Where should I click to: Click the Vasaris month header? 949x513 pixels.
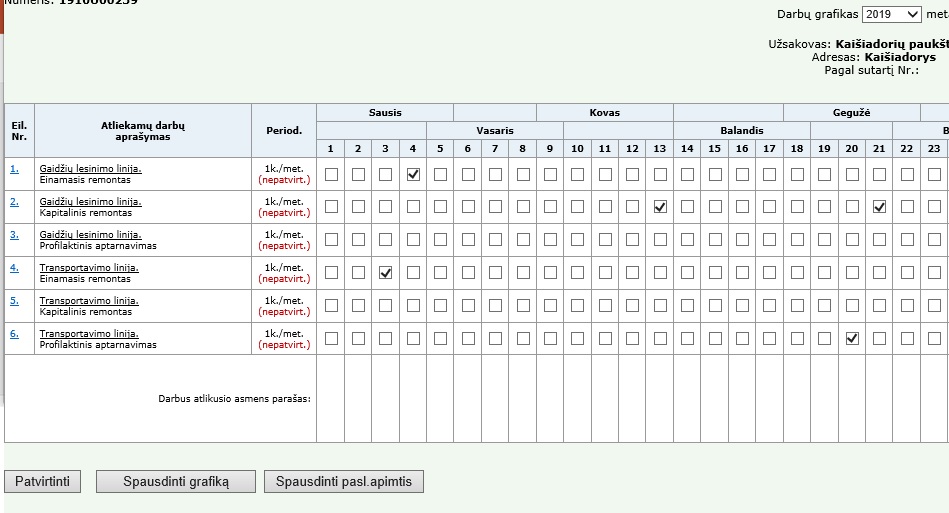tap(494, 131)
